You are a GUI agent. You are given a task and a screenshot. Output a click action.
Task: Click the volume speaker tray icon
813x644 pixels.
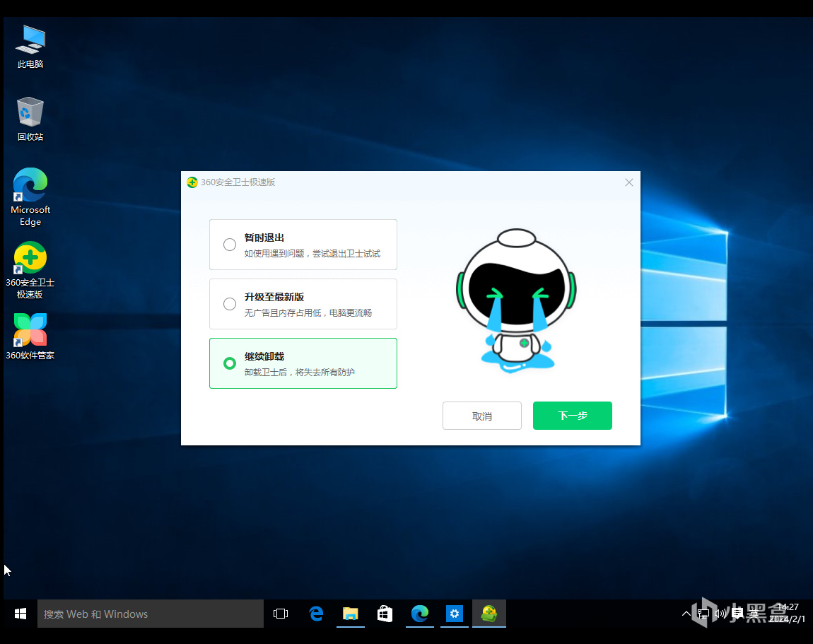click(x=720, y=614)
